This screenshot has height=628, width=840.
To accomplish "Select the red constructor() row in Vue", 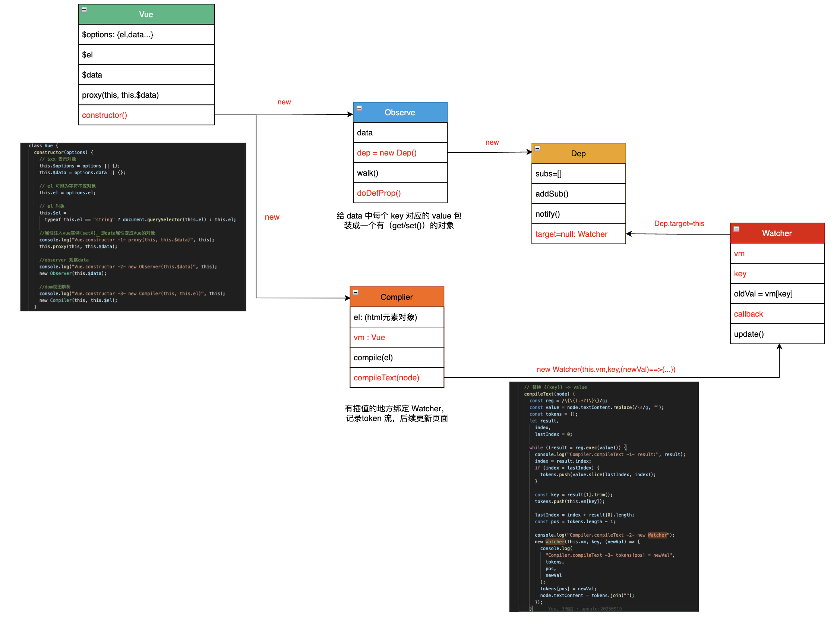I will tap(146, 115).
